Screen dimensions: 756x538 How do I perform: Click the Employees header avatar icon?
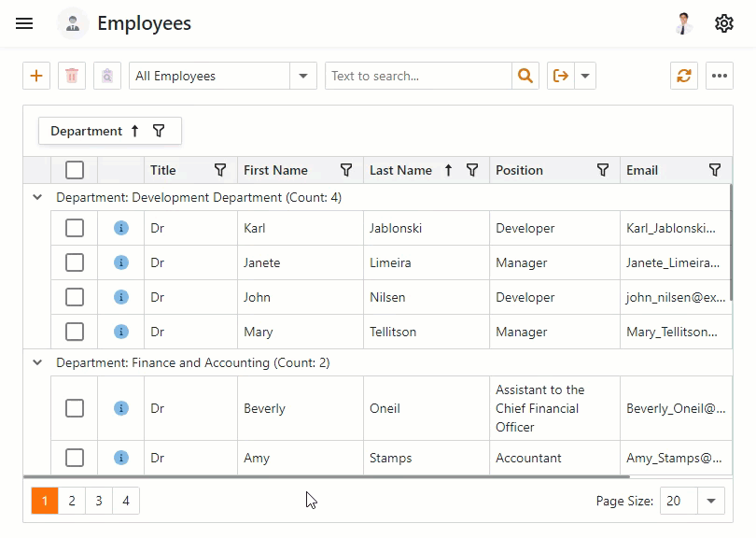73,23
